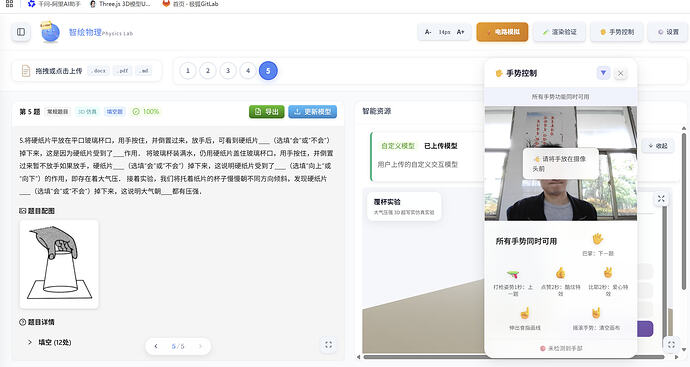Open the 渲染验证 render verification button
The height and width of the screenshot is (367, 690).
click(x=559, y=32)
